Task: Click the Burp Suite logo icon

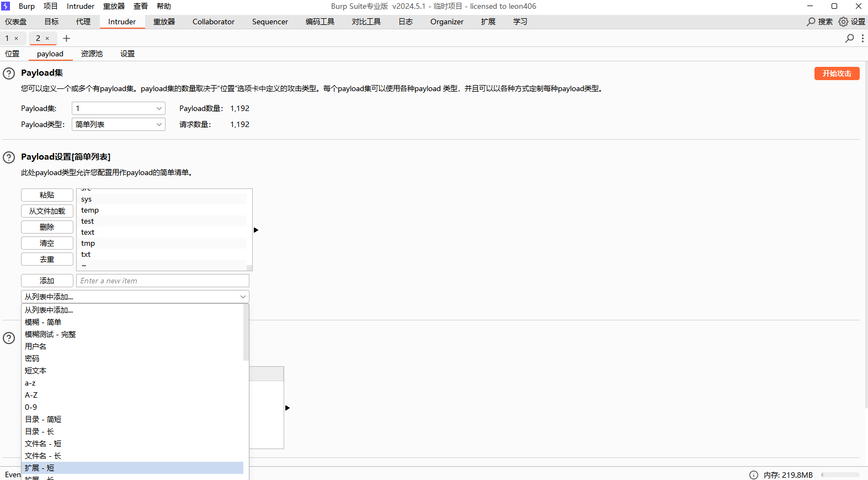Action: [6, 6]
